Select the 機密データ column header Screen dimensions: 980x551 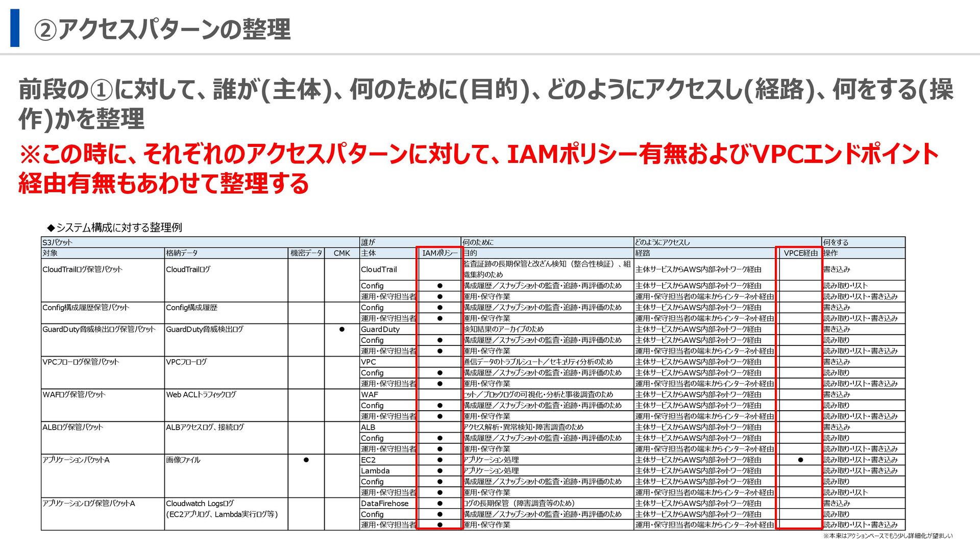coord(306,253)
